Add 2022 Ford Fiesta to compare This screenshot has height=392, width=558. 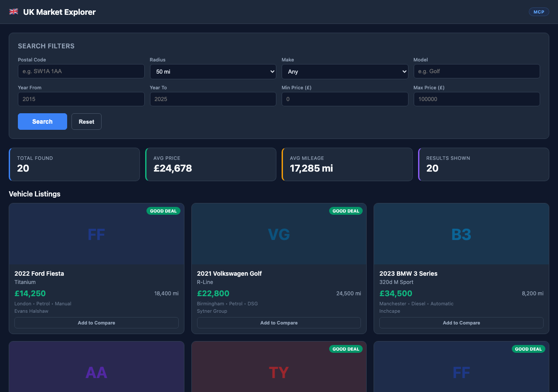point(96,323)
